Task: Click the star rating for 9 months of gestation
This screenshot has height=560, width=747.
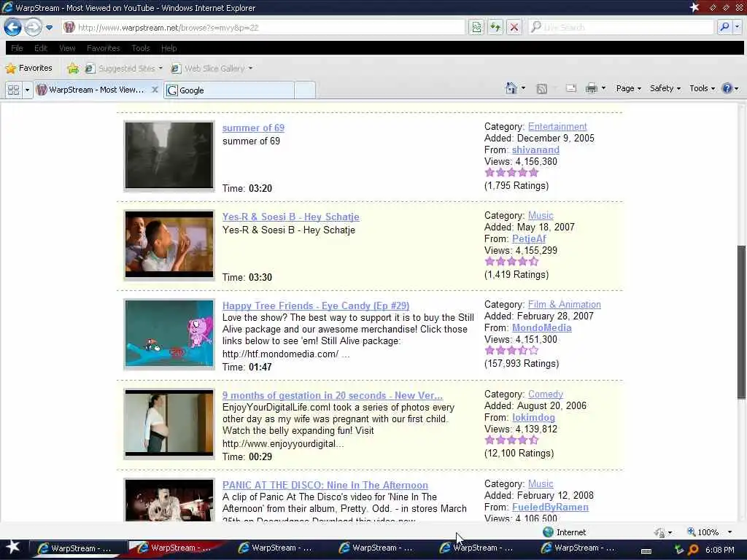Action: tap(511, 440)
